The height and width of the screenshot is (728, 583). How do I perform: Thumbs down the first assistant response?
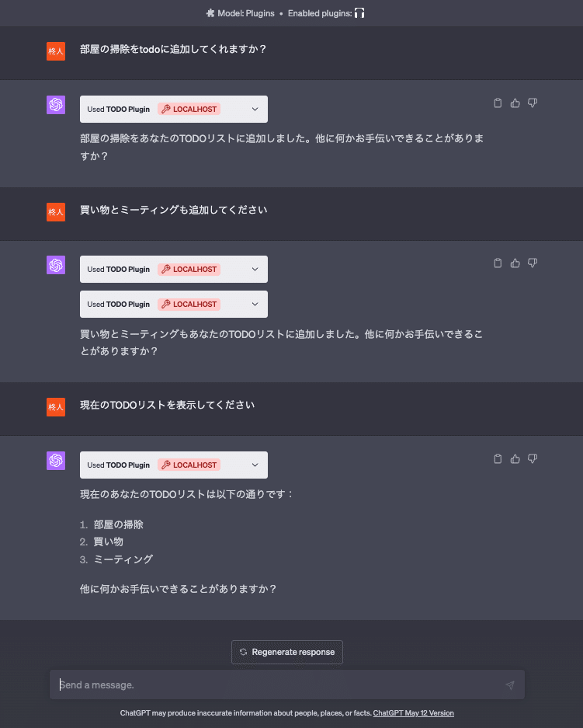tap(533, 103)
